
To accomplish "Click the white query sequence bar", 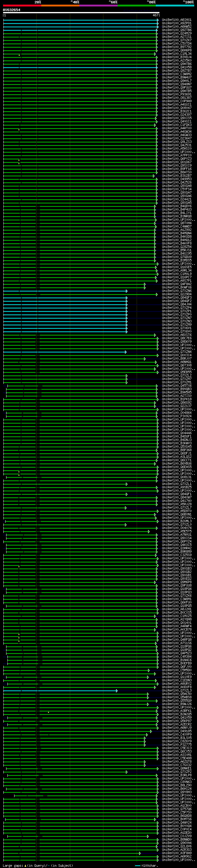I will 81,12.
